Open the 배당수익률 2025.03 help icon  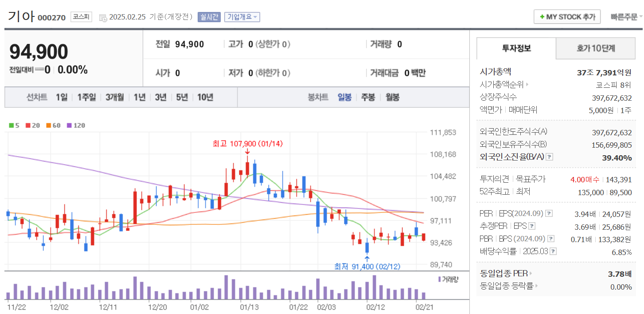coord(553,251)
